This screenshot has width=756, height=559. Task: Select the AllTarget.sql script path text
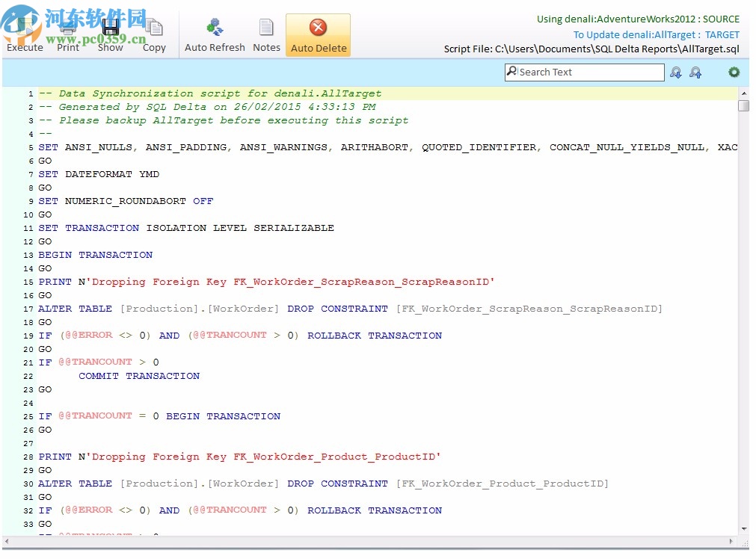tap(592, 49)
